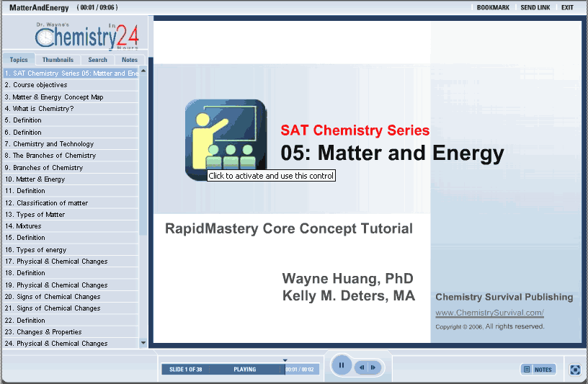
Task: Click the instructor classroom icon on slide
Action: pos(225,140)
